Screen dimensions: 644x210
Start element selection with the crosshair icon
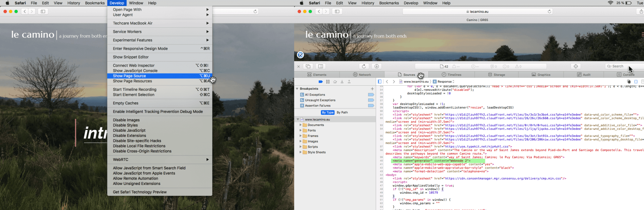[x=576, y=66]
